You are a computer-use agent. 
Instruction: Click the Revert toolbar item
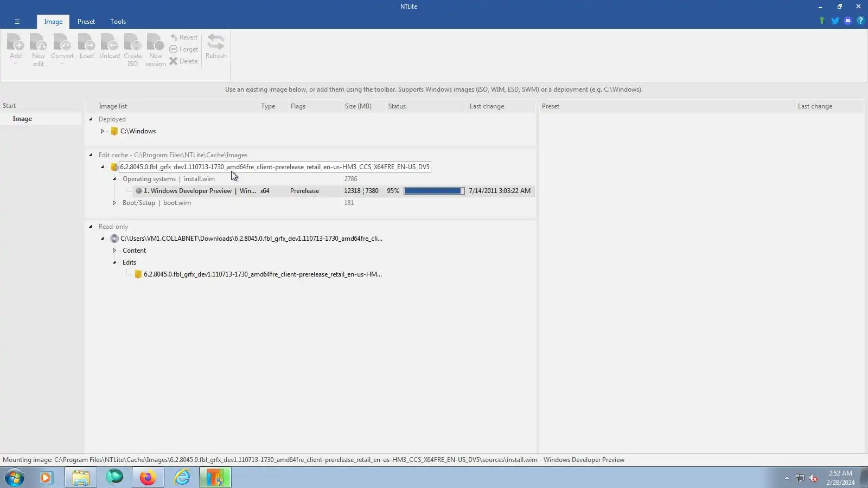click(x=184, y=37)
